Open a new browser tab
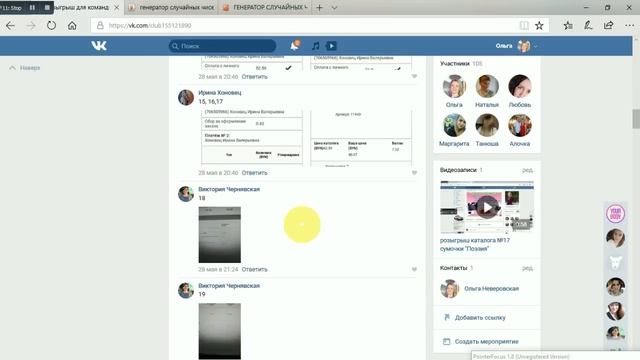 [319, 7]
